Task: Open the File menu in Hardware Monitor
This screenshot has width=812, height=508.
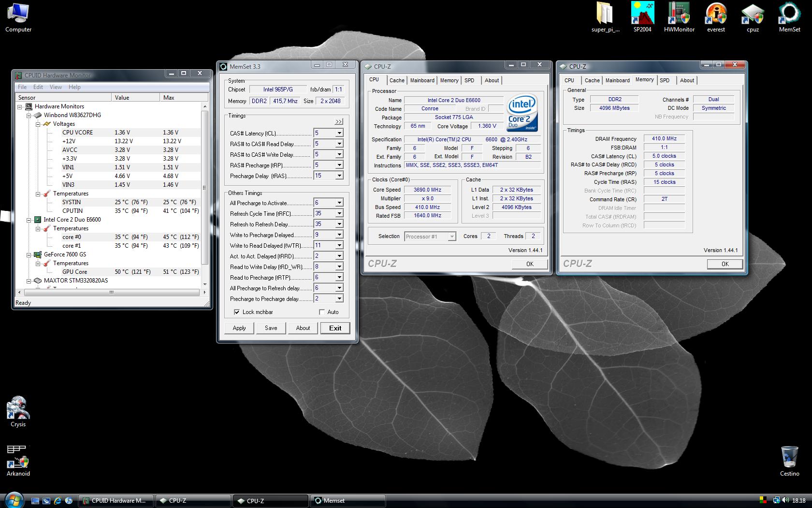Action: (x=22, y=87)
